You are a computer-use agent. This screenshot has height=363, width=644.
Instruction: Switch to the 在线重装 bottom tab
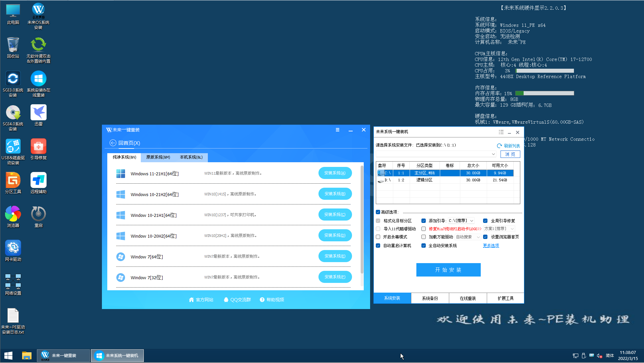point(468,298)
